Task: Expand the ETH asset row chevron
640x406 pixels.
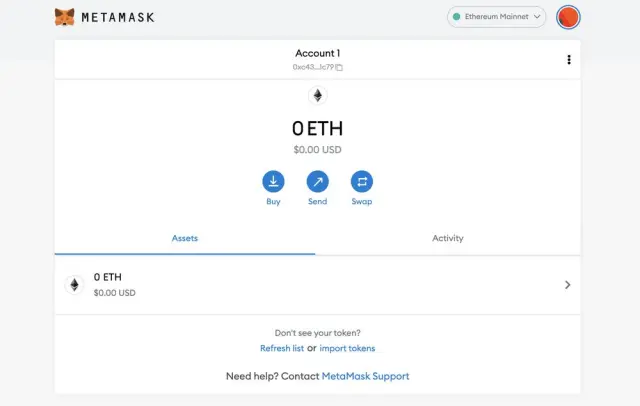Action: point(567,285)
